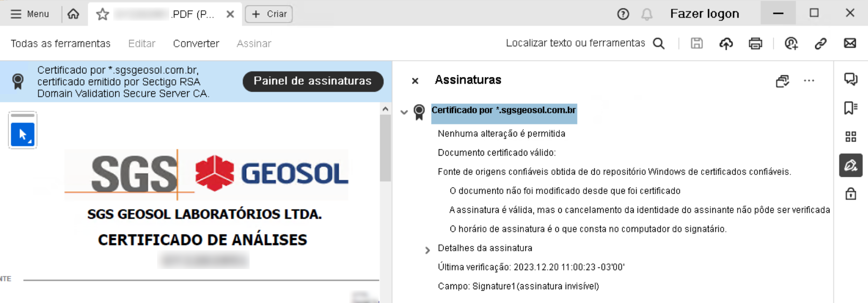Close the Assinaturas panel
The width and height of the screenshot is (868, 303).
coord(415,81)
